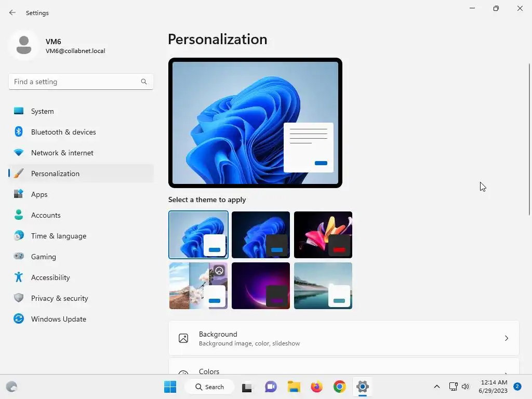Screen dimensions: 532x399
Task: Open the volume speaker icon in tray
Action: point(465,387)
